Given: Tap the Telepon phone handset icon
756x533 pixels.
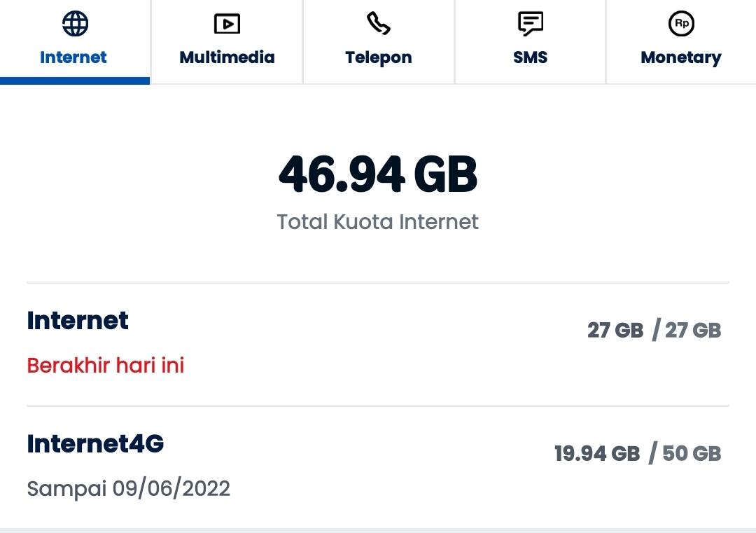Looking at the screenshot, I should click(378, 24).
